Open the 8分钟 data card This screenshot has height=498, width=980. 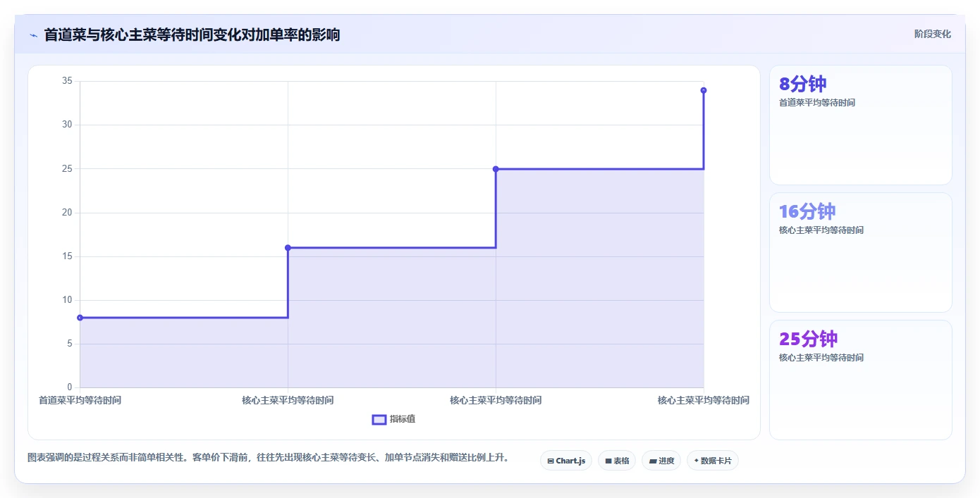[x=860, y=125]
